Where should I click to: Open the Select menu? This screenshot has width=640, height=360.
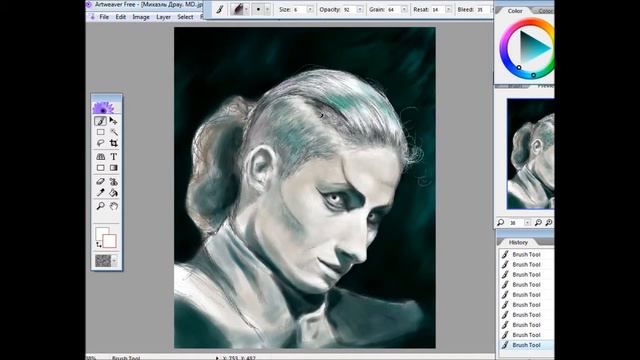pos(185,17)
